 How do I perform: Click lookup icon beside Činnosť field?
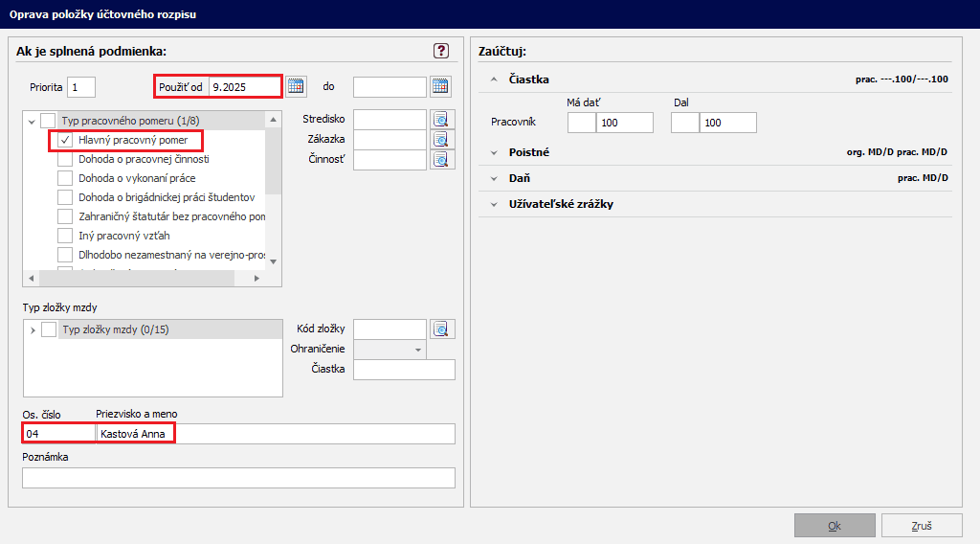pyautogui.click(x=440, y=160)
